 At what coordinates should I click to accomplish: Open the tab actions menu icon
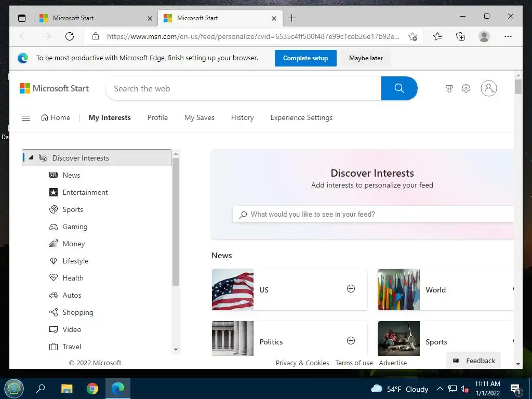click(22, 18)
